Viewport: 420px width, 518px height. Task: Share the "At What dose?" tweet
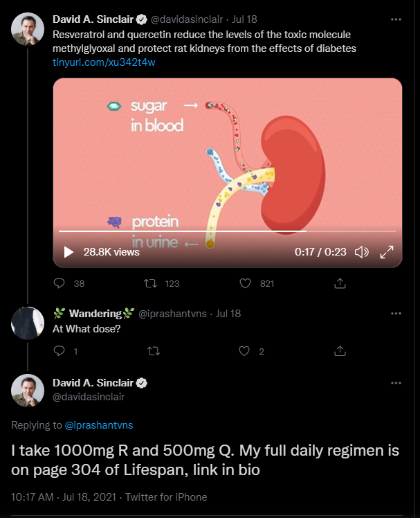tap(340, 351)
